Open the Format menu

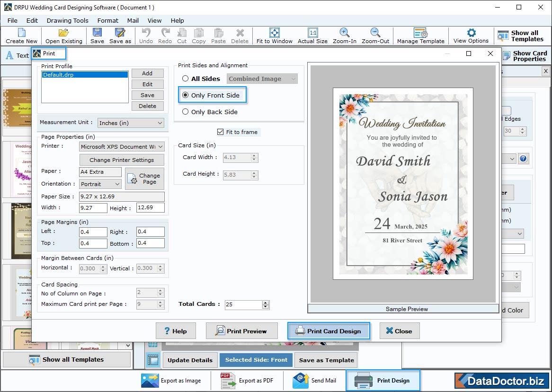pos(108,20)
